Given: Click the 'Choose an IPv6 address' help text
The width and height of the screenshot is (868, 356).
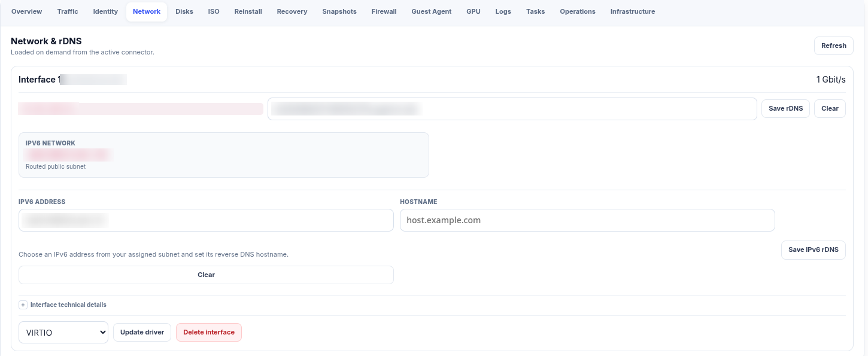Looking at the screenshot, I should pos(153,254).
